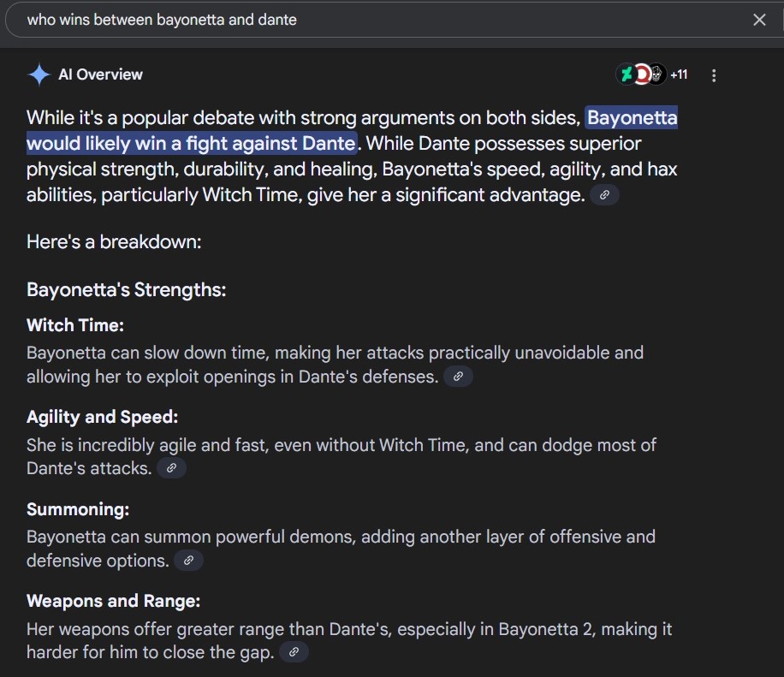The height and width of the screenshot is (677, 784).
Task: Open the source link after the intro paragraph
Action: pos(604,194)
